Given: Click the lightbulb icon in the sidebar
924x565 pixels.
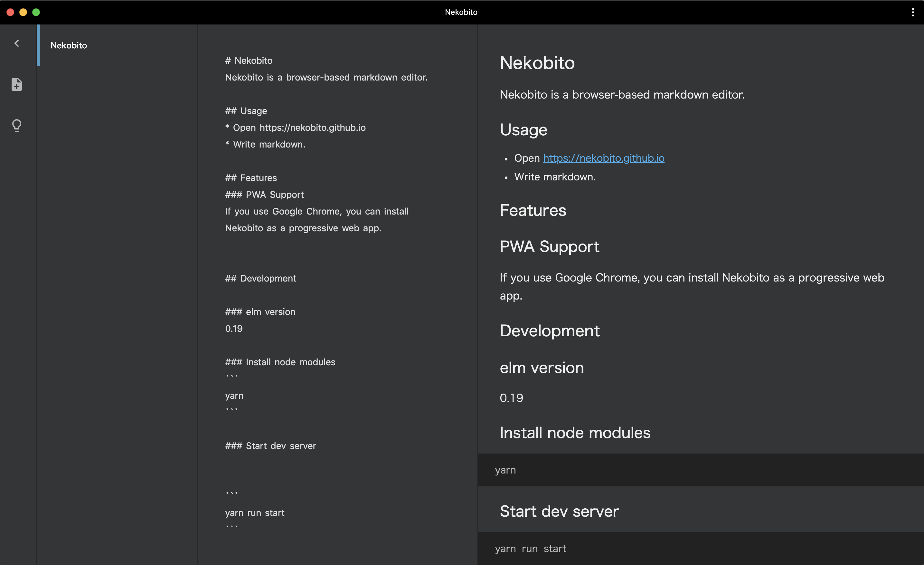Looking at the screenshot, I should pos(16,125).
